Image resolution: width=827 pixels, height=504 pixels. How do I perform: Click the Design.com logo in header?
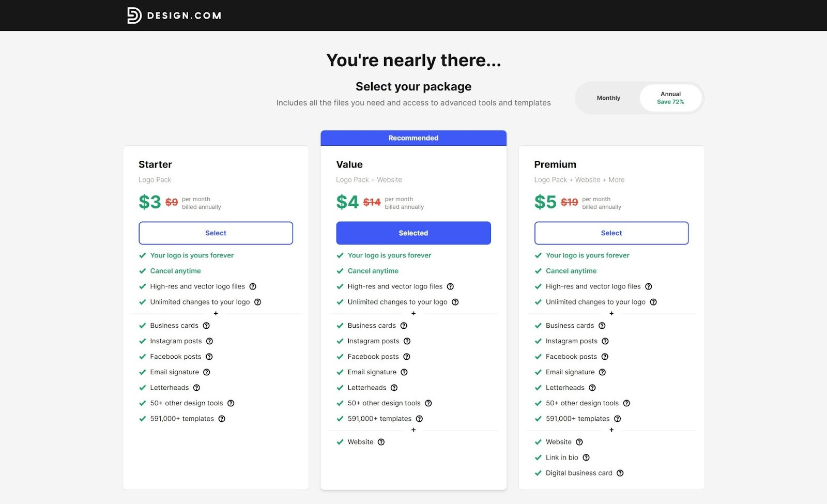(174, 16)
